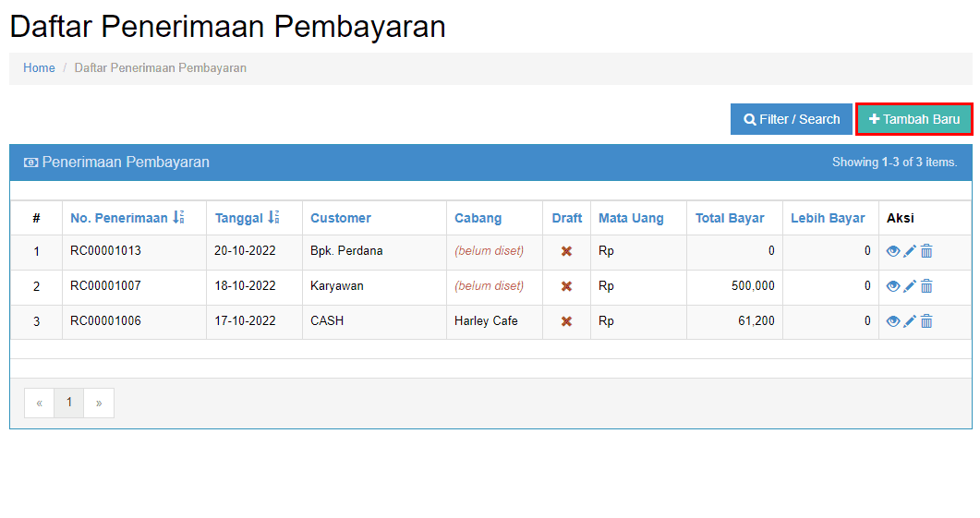The image size is (980, 518).
Task: Sort by Customer column header
Action: pos(341,218)
